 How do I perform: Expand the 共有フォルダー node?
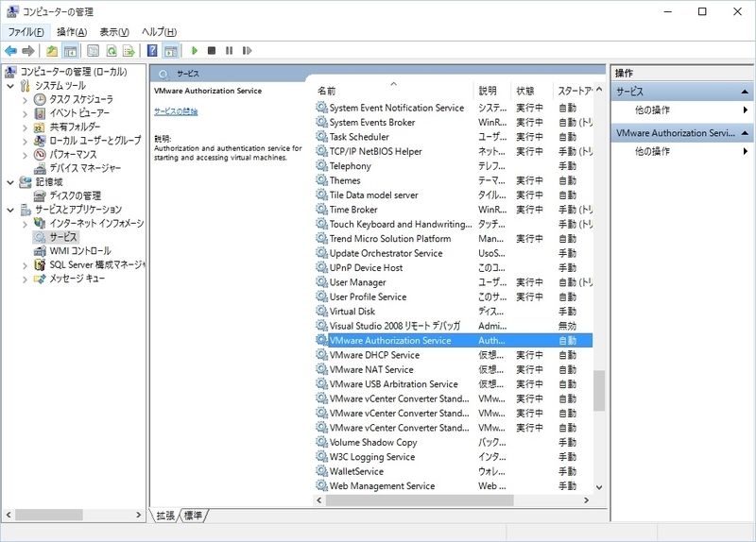(x=26, y=127)
